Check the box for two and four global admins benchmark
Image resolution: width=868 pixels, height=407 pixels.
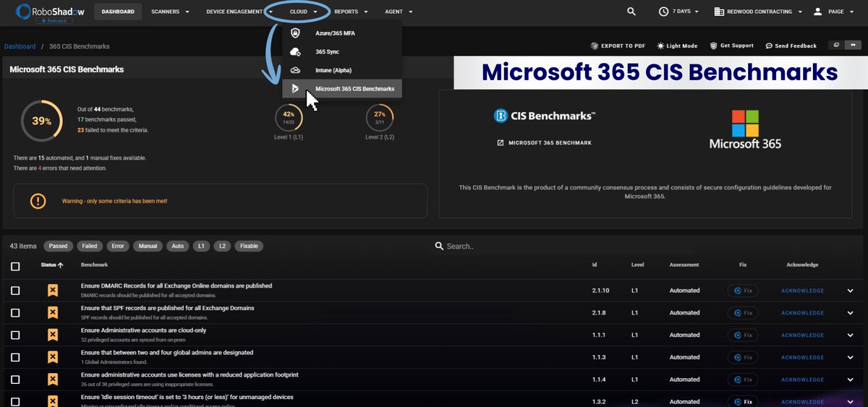click(x=15, y=357)
